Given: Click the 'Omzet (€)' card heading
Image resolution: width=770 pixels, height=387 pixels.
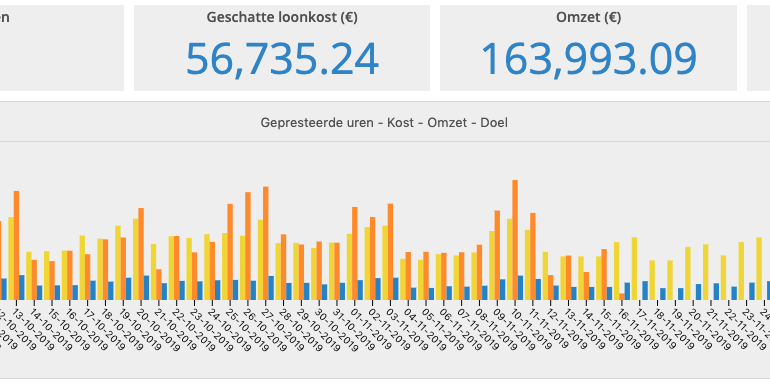Looking at the screenshot, I should 588,18.
